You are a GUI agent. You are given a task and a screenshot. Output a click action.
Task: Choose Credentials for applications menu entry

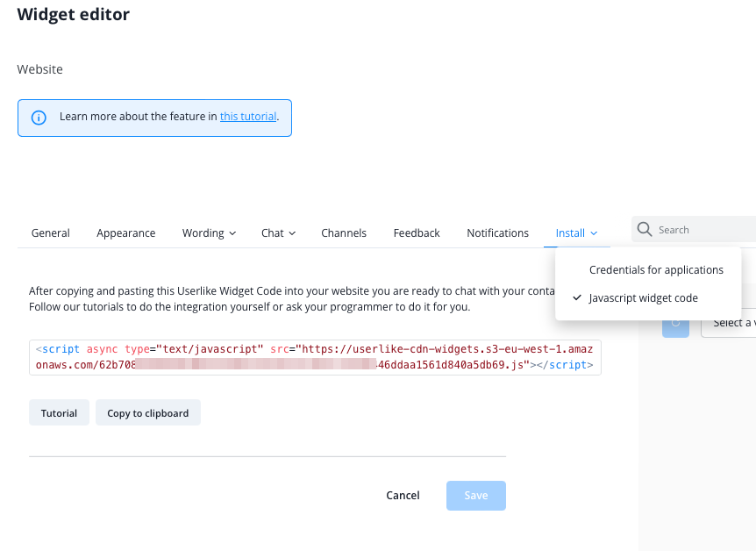(656, 270)
